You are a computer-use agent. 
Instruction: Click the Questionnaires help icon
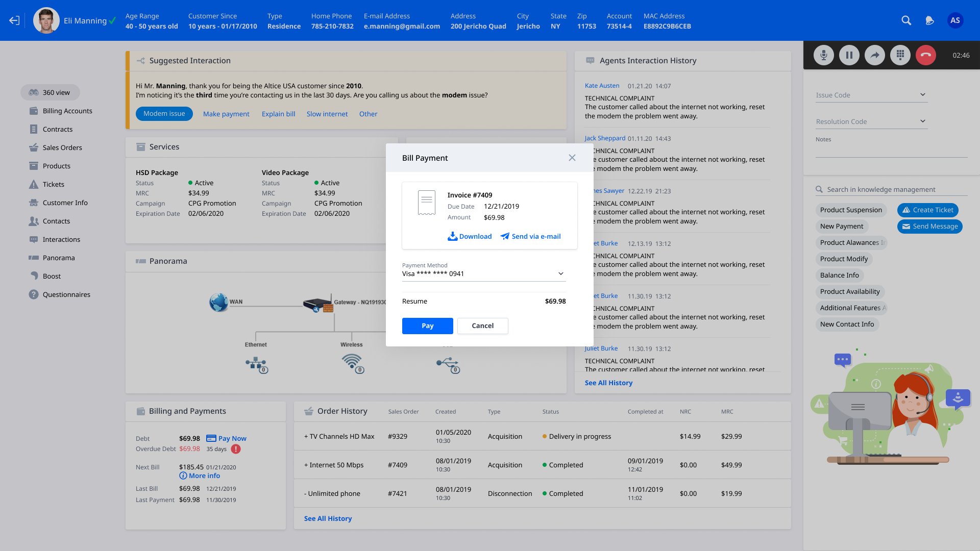coord(34,294)
